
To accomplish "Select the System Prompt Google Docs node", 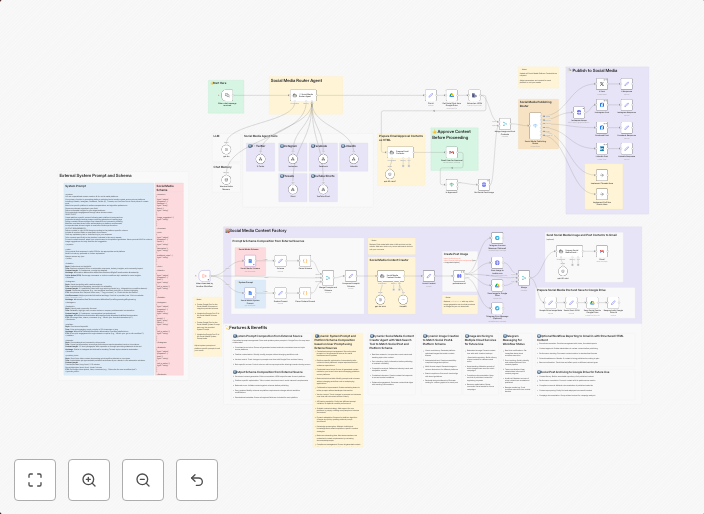I will [x=250, y=293].
